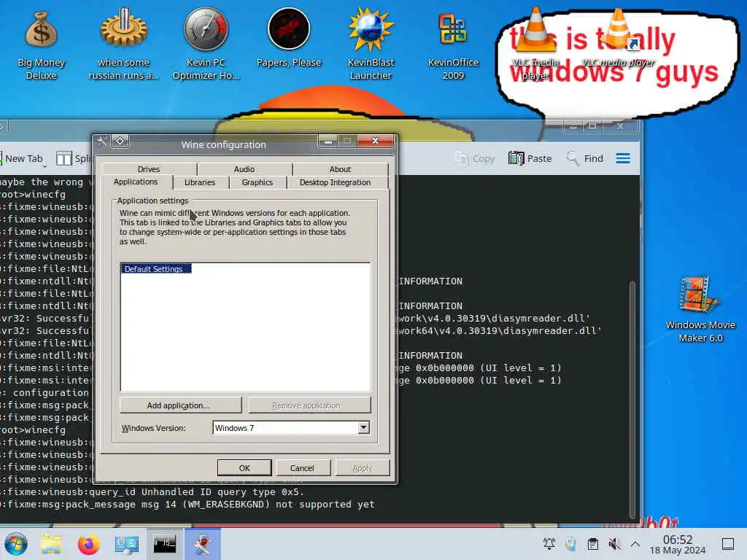The height and width of the screenshot is (560, 747).
Task: Open the About tab
Action: coord(340,169)
